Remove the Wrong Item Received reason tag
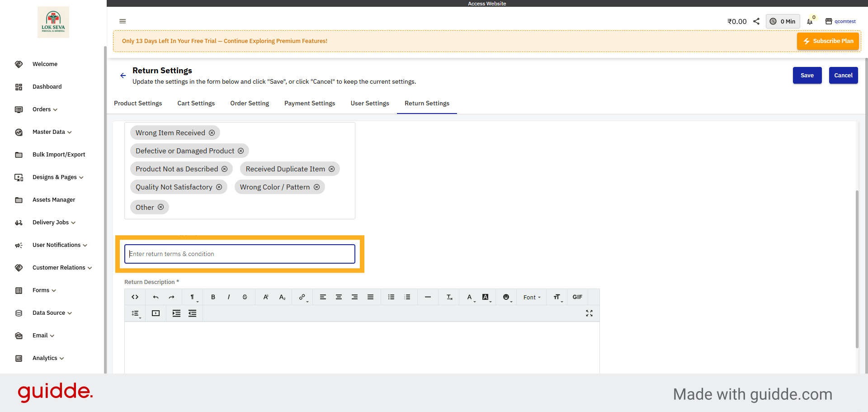Image resolution: width=868 pixels, height=412 pixels. (x=212, y=133)
